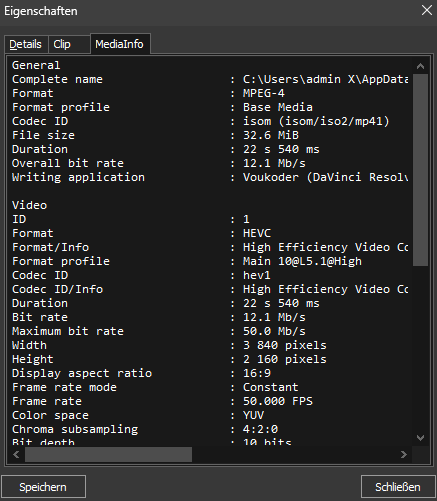Click the 'Video' section heading
The image size is (437, 501).
(29, 205)
